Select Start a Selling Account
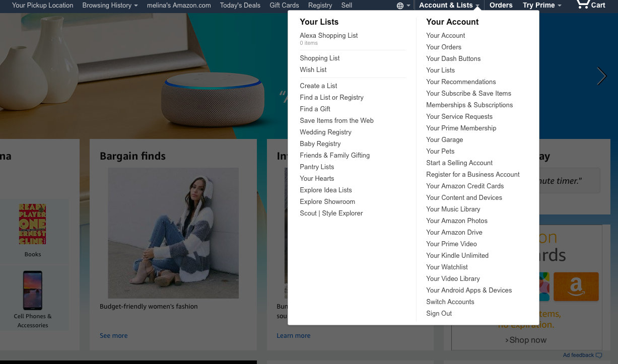 (459, 163)
